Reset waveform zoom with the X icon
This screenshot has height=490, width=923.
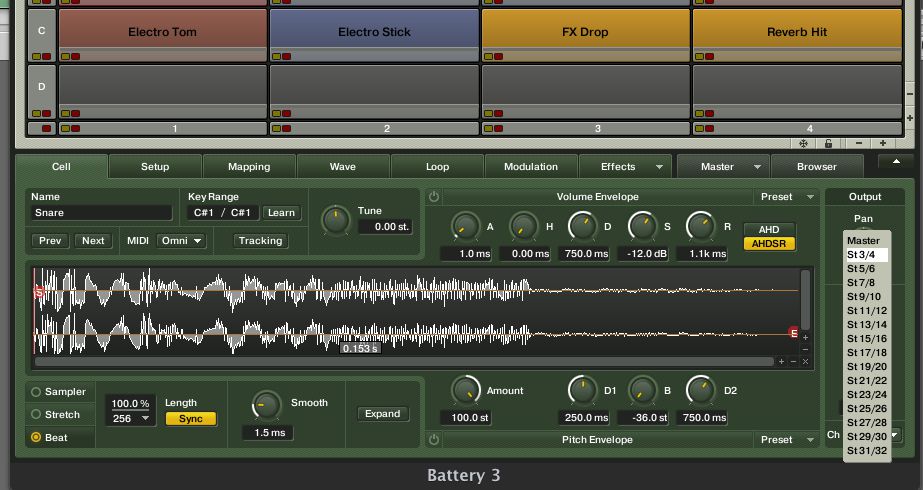(805, 361)
